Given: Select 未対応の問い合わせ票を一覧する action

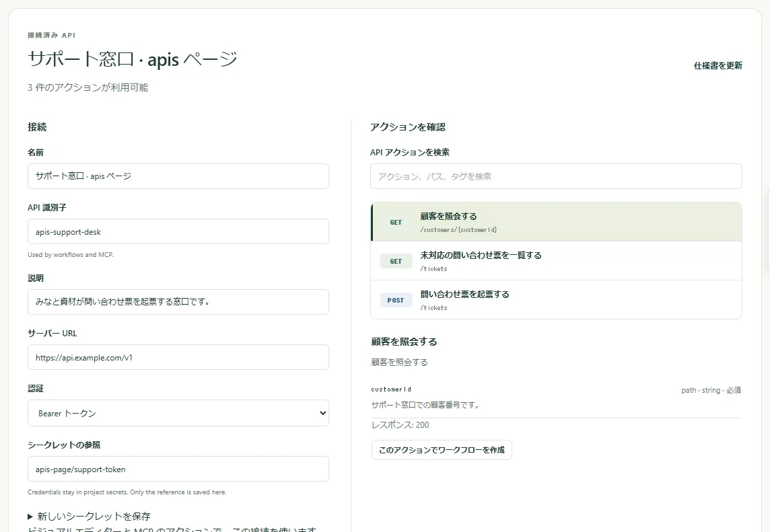Looking at the screenshot, I should pyautogui.click(x=556, y=261).
